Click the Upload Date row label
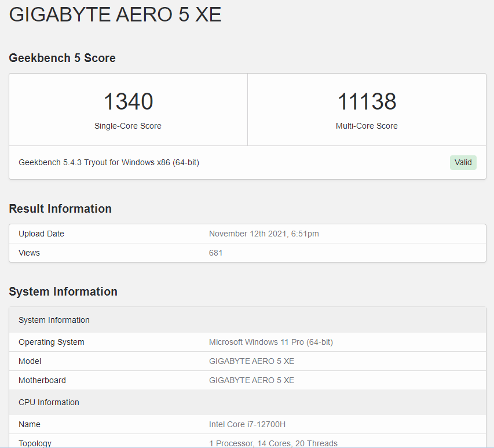The width and height of the screenshot is (494, 448). pos(41,234)
